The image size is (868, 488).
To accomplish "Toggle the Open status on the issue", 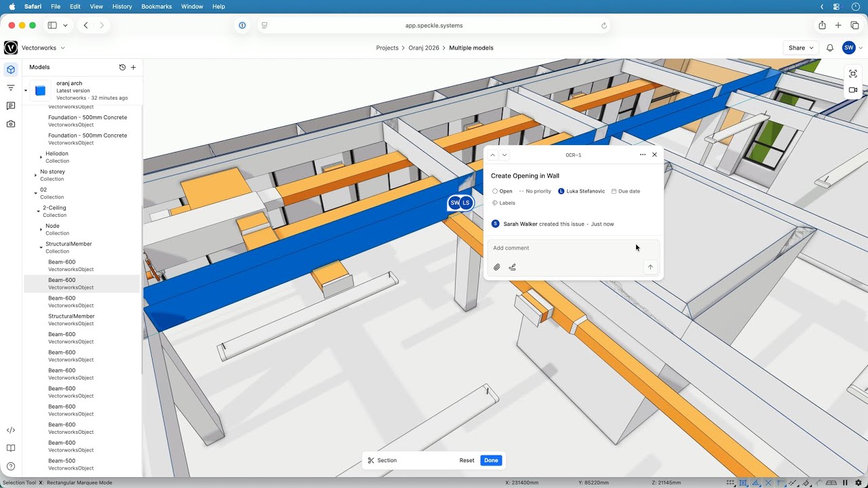I will click(x=502, y=191).
